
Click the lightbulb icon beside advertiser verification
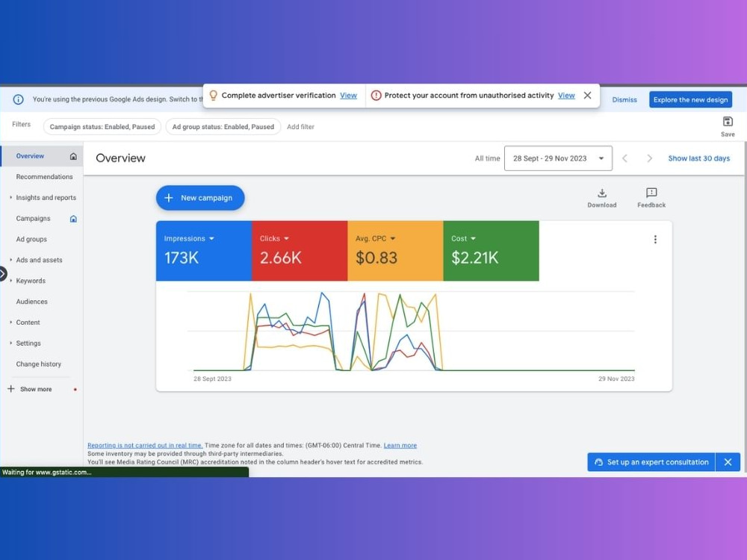coord(214,96)
